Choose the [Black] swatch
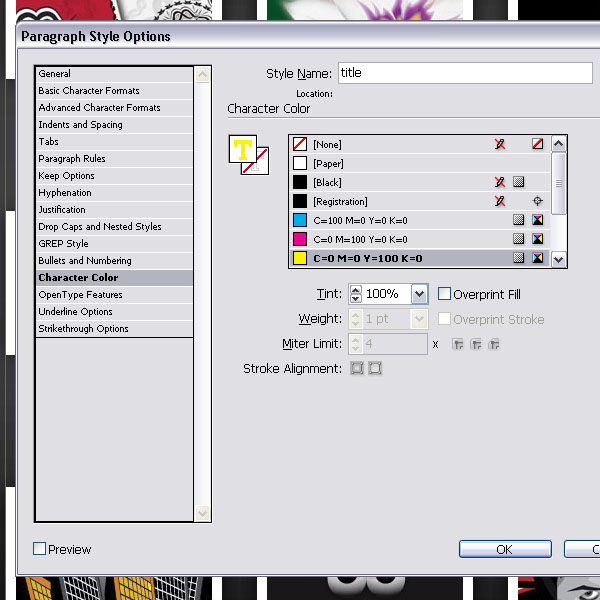 (x=420, y=182)
